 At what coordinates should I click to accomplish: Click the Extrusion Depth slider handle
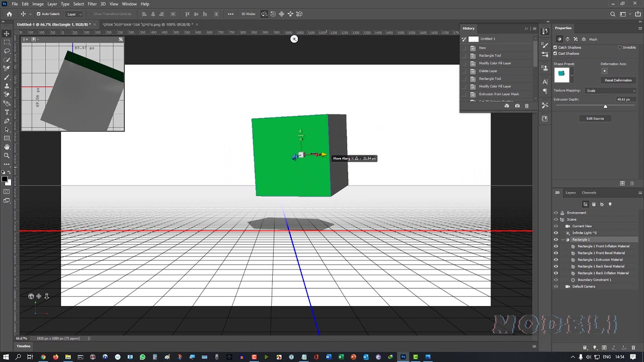click(605, 106)
